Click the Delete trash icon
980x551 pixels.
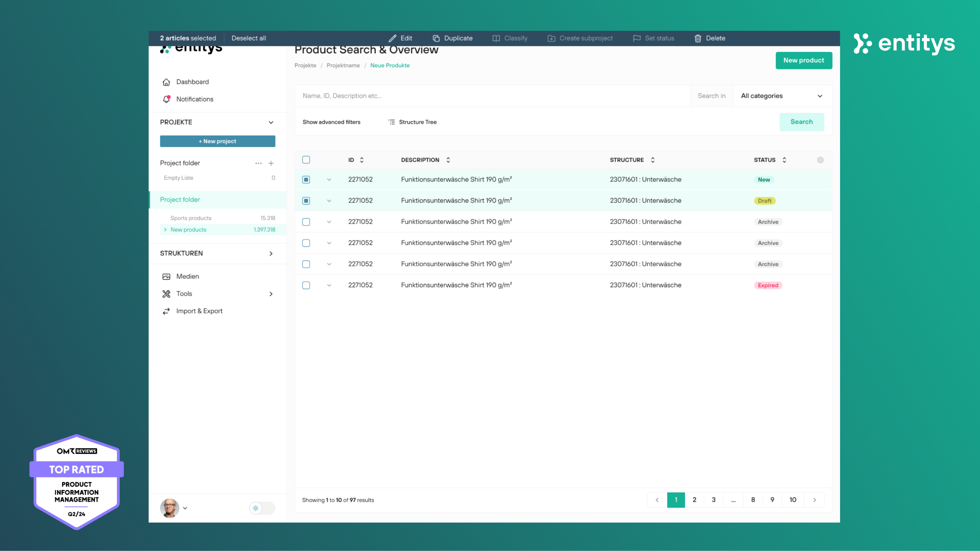pyautogui.click(x=698, y=39)
